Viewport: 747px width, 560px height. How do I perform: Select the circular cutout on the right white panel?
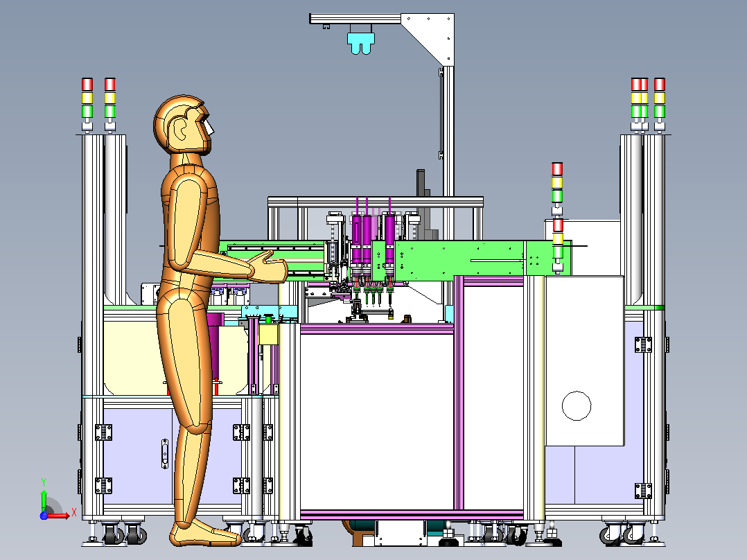coord(577,406)
